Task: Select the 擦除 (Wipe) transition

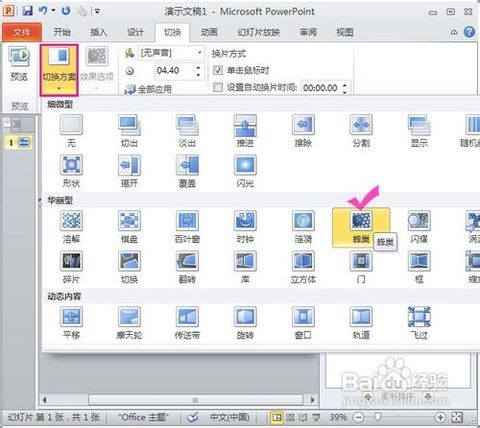Action: [303, 131]
